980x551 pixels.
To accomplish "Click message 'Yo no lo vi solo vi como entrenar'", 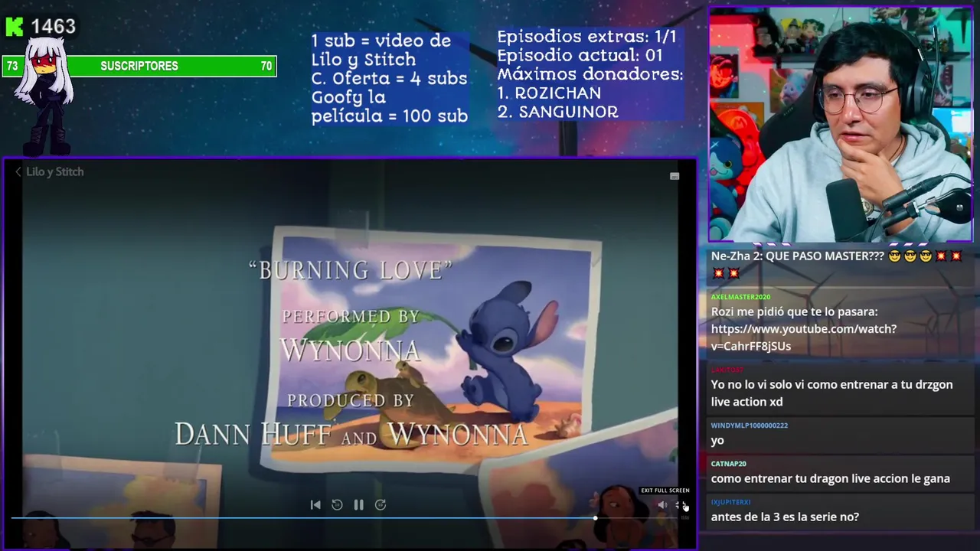I will click(x=831, y=393).
